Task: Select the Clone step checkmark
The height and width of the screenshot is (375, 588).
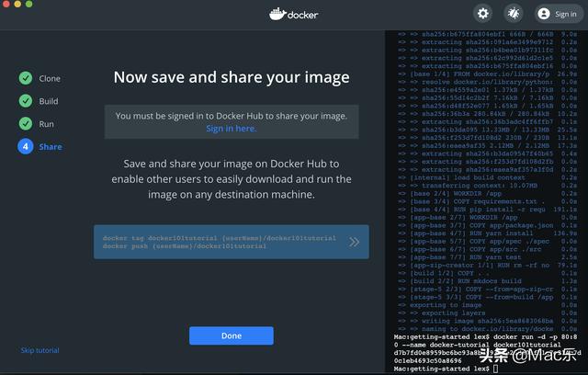Action: [26, 78]
